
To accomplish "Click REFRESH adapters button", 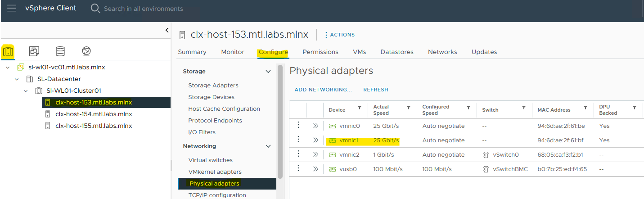I will tap(376, 90).
